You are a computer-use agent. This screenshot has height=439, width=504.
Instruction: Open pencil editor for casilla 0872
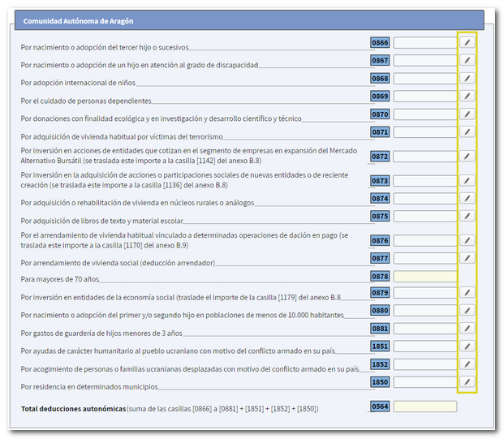tap(467, 156)
